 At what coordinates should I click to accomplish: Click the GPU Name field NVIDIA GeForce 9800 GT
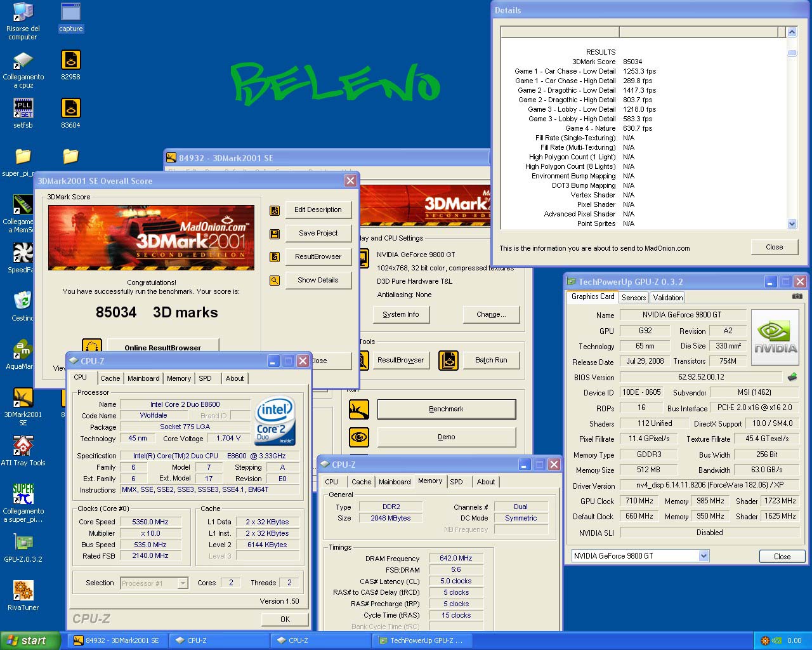click(682, 315)
